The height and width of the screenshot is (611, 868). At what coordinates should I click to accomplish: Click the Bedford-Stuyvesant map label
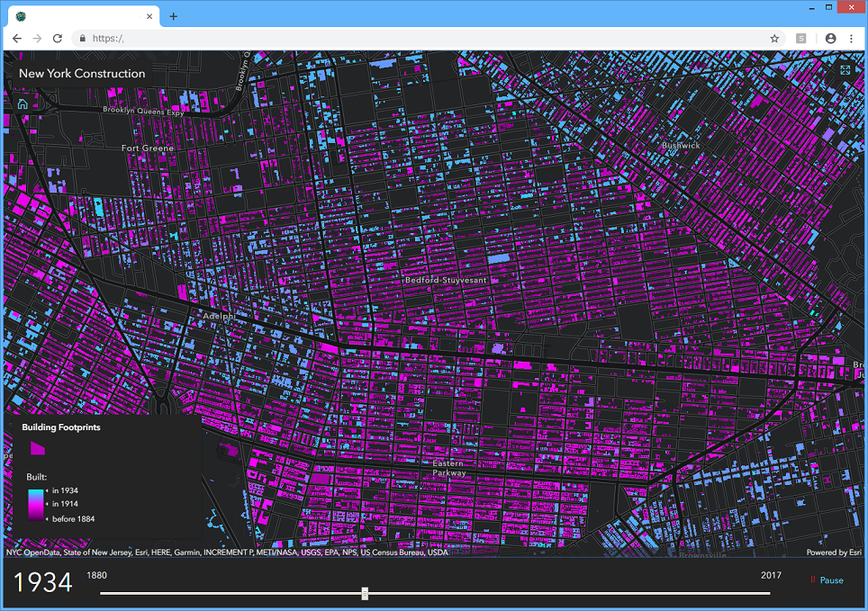coord(445,281)
